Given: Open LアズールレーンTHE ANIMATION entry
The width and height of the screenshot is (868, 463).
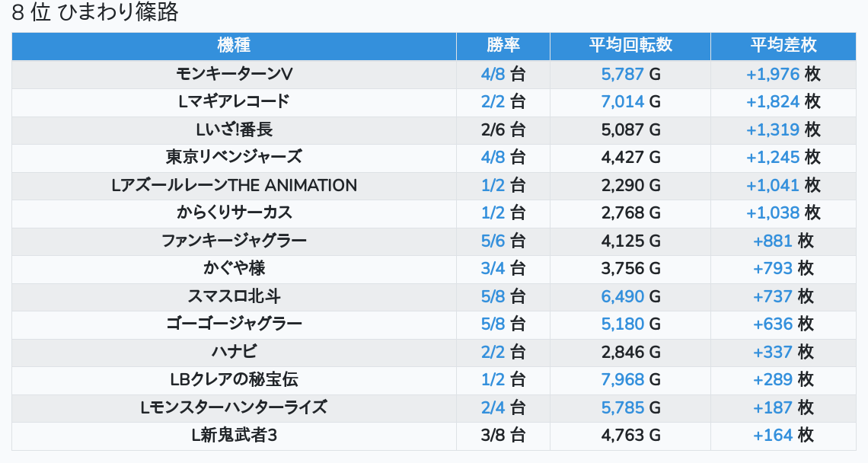Looking at the screenshot, I should click(234, 185).
